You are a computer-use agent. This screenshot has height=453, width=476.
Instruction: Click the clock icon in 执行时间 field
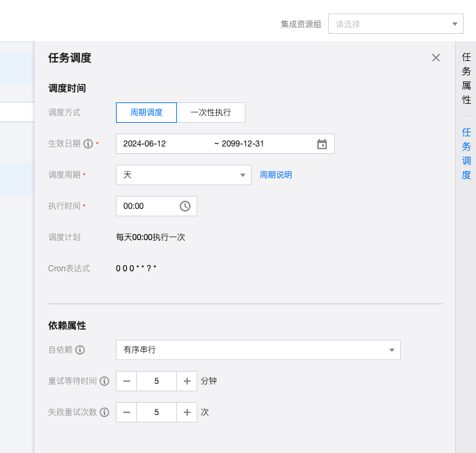185,206
